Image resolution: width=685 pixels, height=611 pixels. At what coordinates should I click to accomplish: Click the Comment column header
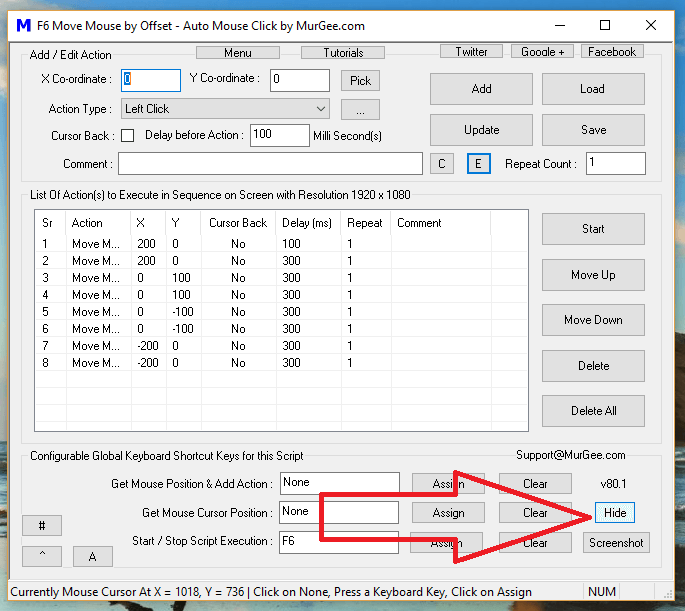coord(440,223)
